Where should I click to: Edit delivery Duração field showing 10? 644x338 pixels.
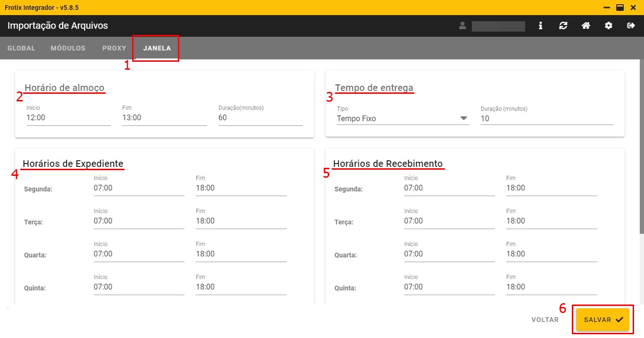[546, 119]
